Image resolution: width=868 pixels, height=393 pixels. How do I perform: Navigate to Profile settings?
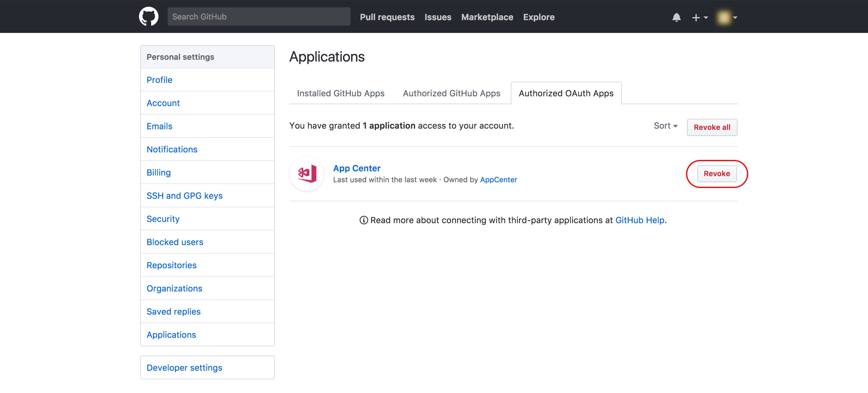click(x=159, y=80)
